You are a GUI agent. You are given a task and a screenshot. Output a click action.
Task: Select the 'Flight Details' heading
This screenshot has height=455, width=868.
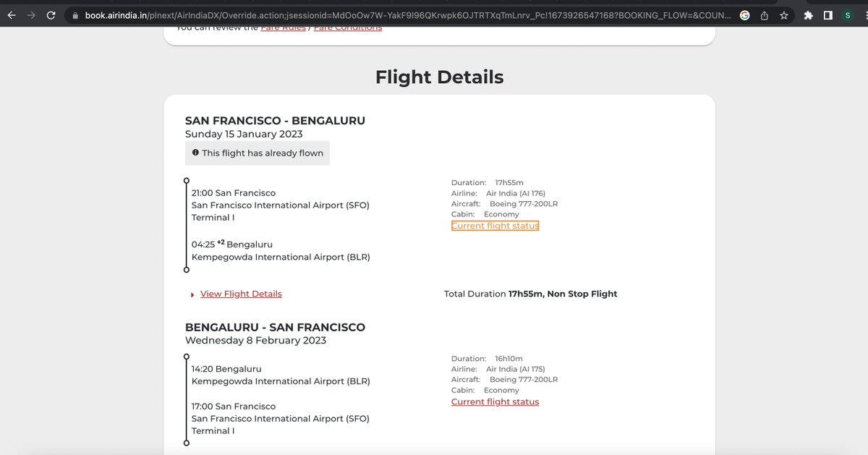tap(439, 77)
